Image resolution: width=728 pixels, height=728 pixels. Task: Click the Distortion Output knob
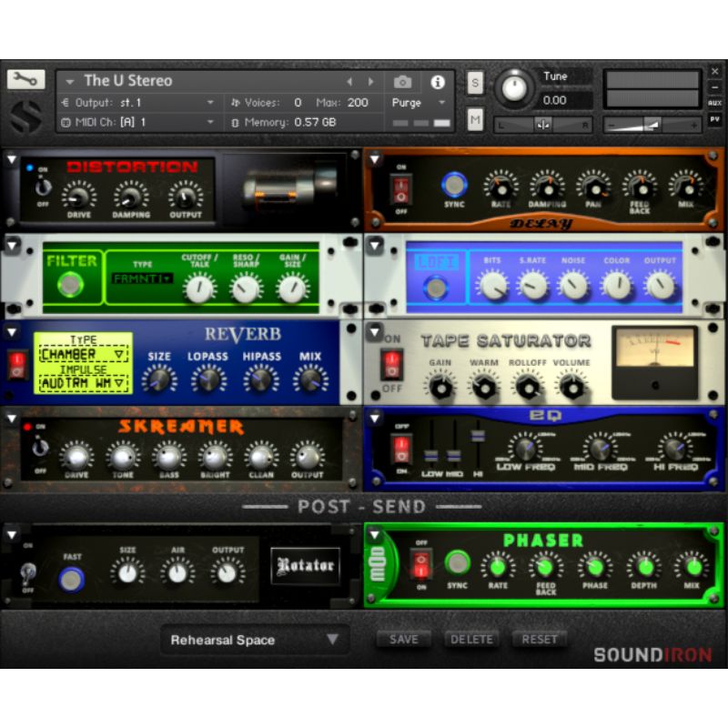(x=186, y=197)
